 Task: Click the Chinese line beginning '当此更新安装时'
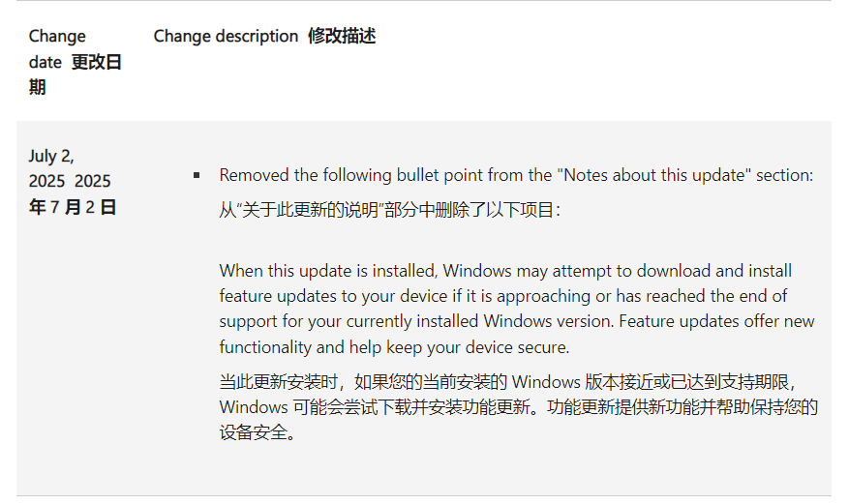507,382
